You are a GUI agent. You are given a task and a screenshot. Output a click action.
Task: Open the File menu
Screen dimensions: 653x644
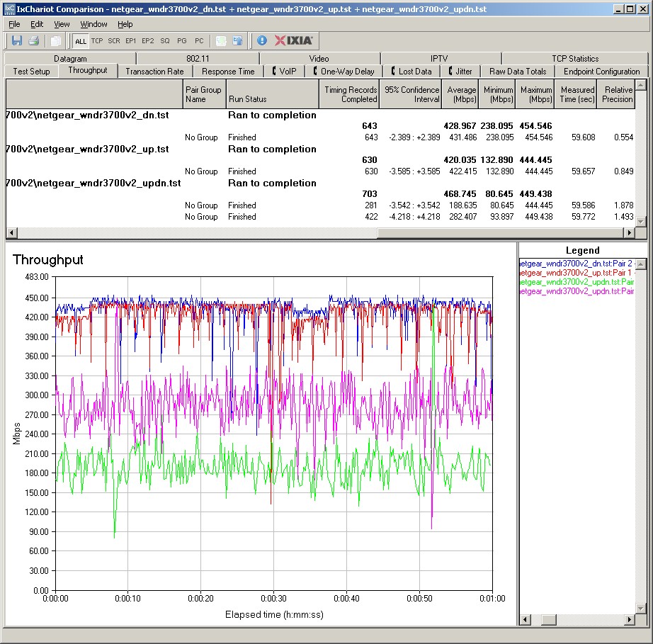14,24
